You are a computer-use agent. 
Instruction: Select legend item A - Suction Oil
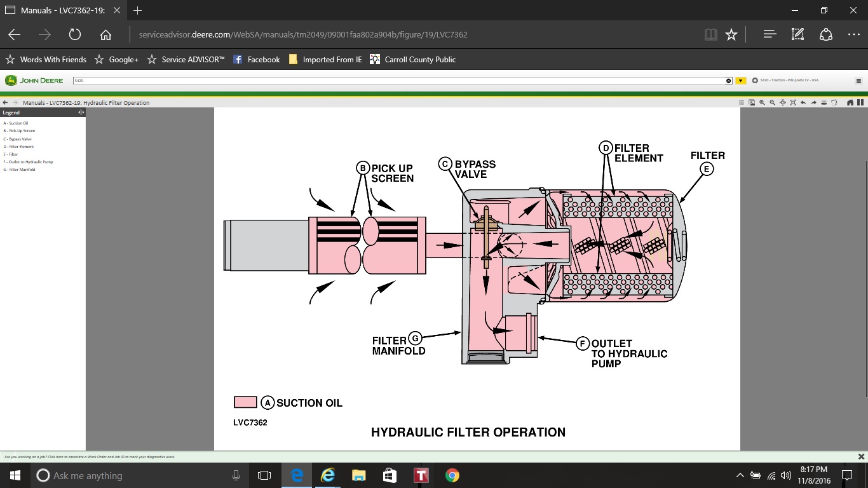point(16,123)
